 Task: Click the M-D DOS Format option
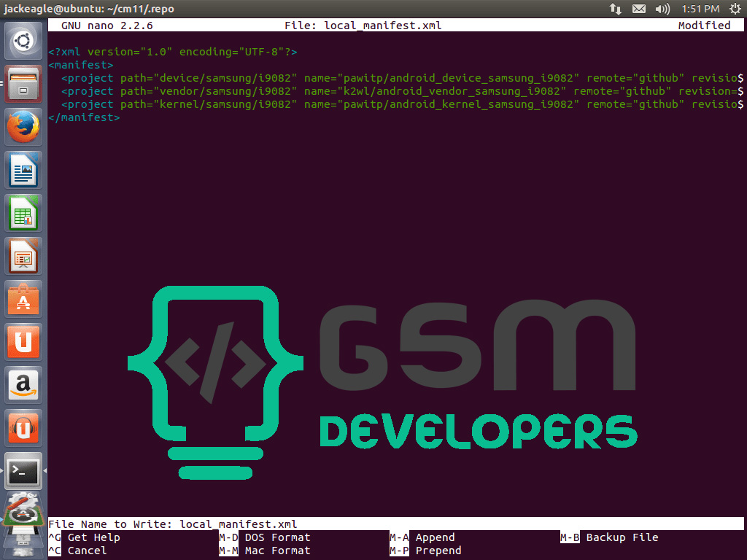[x=264, y=537]
